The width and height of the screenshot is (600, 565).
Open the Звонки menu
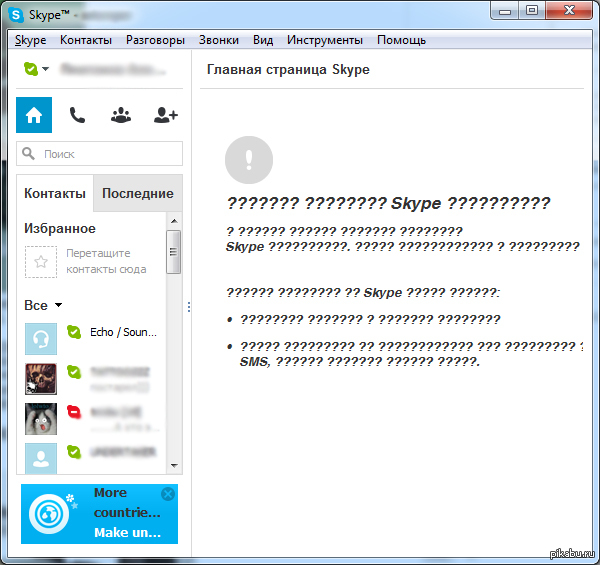tap(219, 40)
